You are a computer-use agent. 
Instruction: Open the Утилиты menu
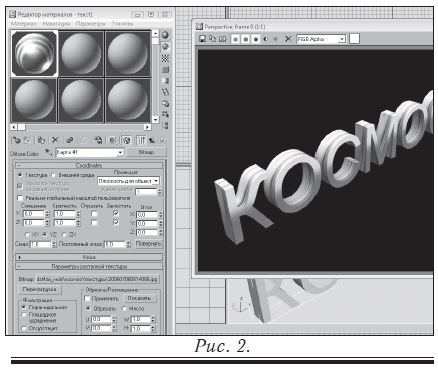coord(122,24)
